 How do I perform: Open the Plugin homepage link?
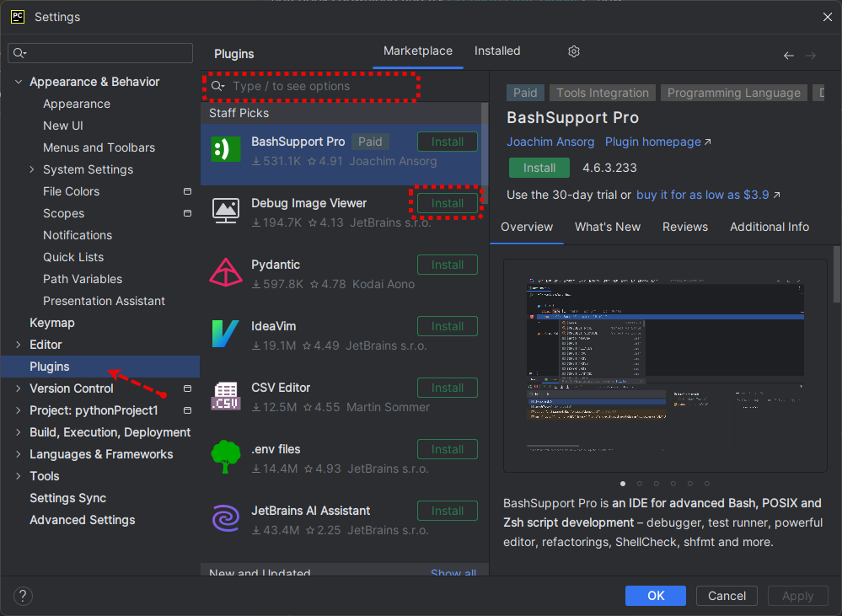click(x=657, y=142)
